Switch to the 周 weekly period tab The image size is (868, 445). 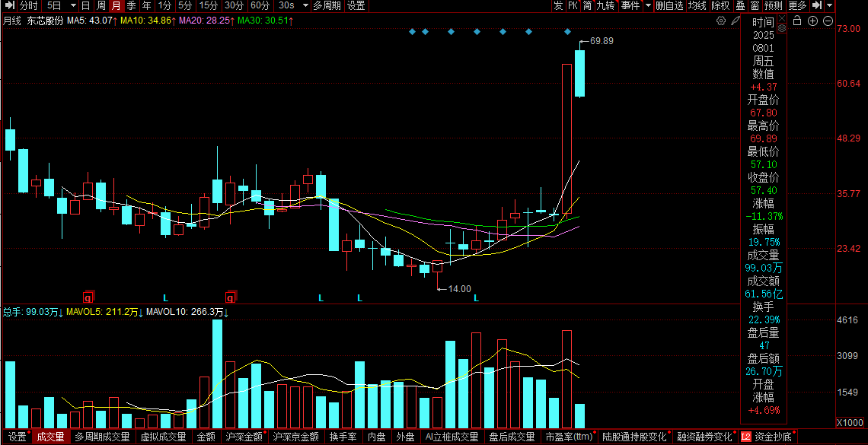[x=101, y=6]
